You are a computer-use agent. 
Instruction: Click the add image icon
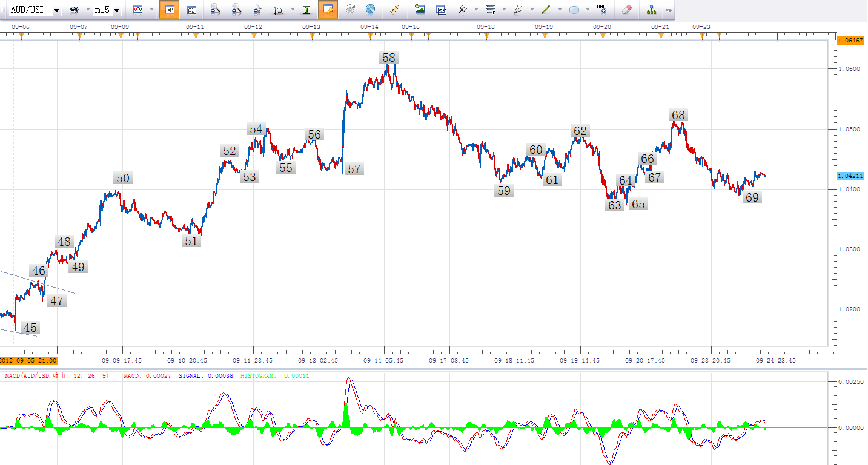(419, 10)
